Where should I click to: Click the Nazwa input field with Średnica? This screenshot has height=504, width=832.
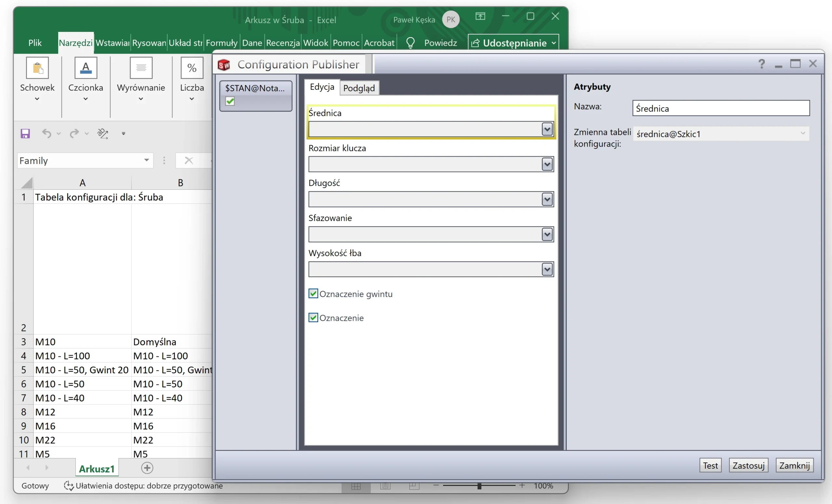click(721, 108)
